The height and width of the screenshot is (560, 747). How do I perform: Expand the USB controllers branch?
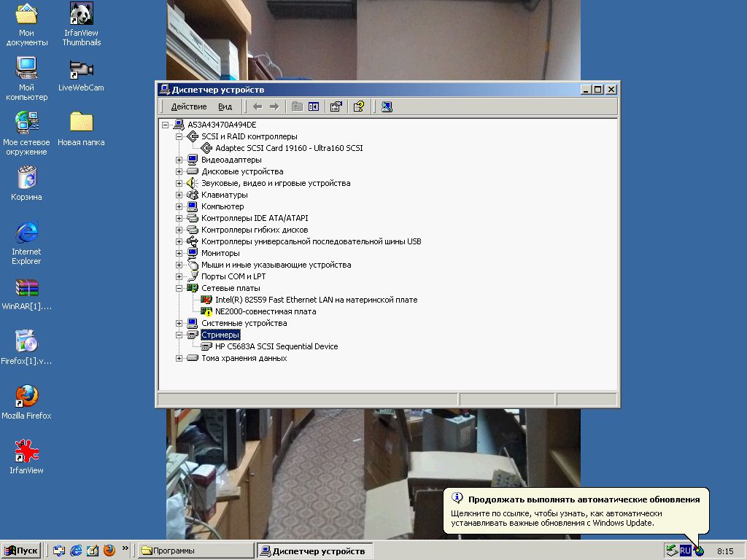pyautogui.click(x=179, y=241)
